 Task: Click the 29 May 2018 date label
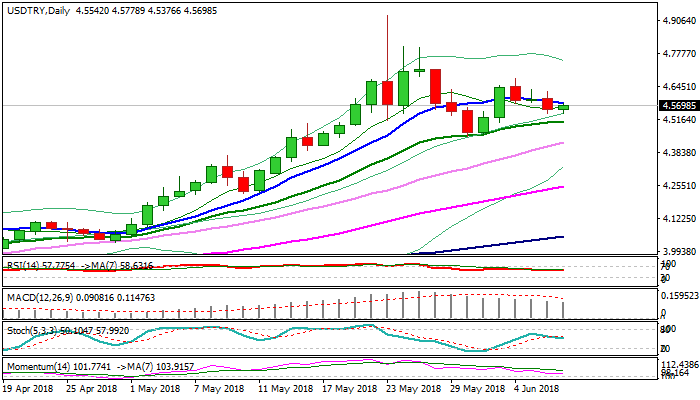click(477, 387)
